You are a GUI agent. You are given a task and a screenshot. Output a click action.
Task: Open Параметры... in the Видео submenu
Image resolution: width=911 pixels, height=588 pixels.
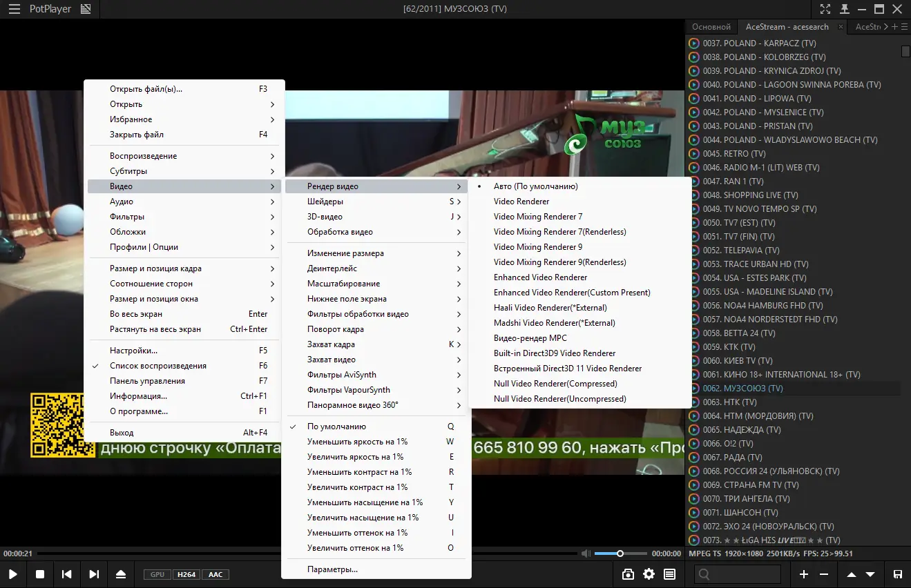376,569
